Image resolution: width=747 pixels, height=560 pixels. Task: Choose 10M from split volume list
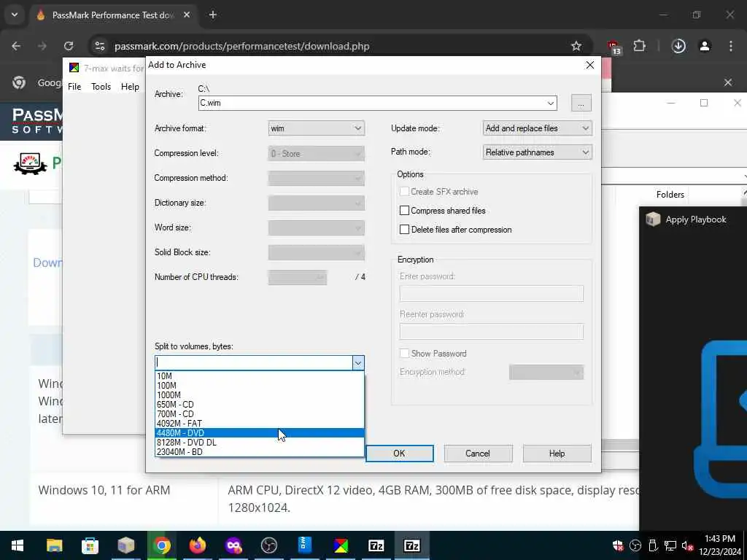click(x=260, y=376)
